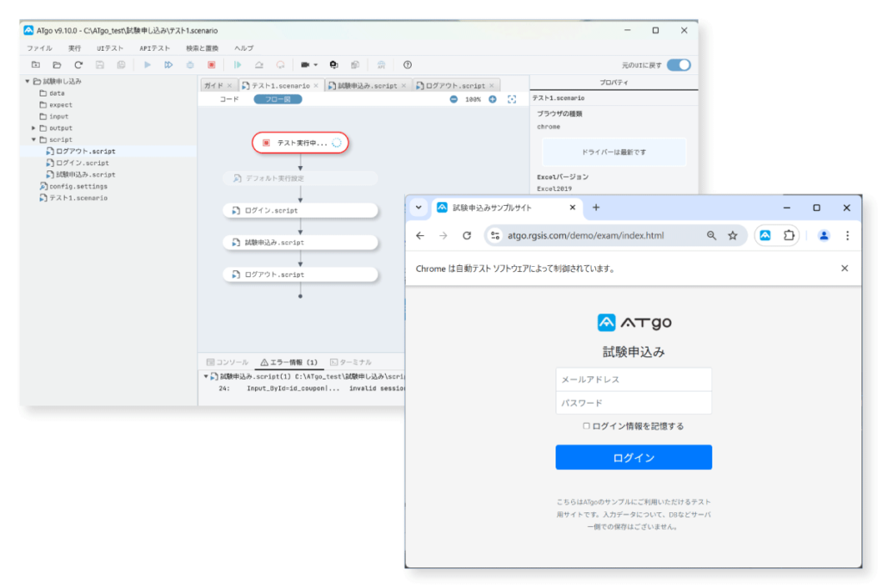Click the debug bug icon in toolbar
Image resolution: width=882 pixels, height=588 pixels.
(190, 65)
